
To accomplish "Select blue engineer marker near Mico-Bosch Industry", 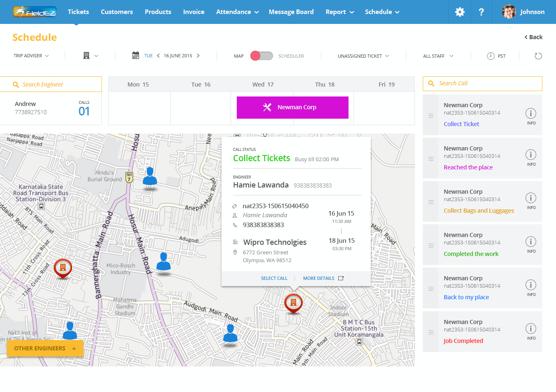I will click(x=164, y=262).
